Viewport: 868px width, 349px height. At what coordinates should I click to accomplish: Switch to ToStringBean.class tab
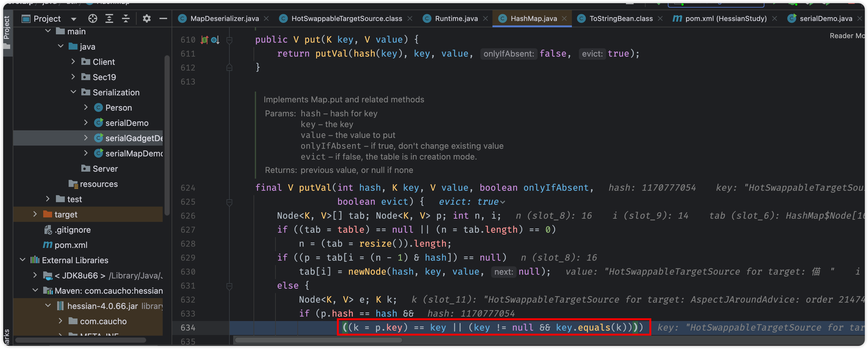621,18
